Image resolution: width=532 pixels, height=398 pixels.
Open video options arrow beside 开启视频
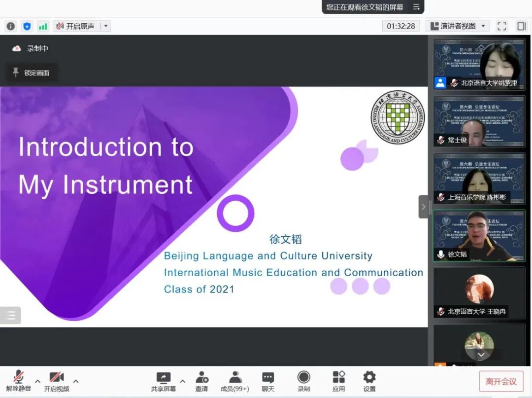[x=76, y=381]
